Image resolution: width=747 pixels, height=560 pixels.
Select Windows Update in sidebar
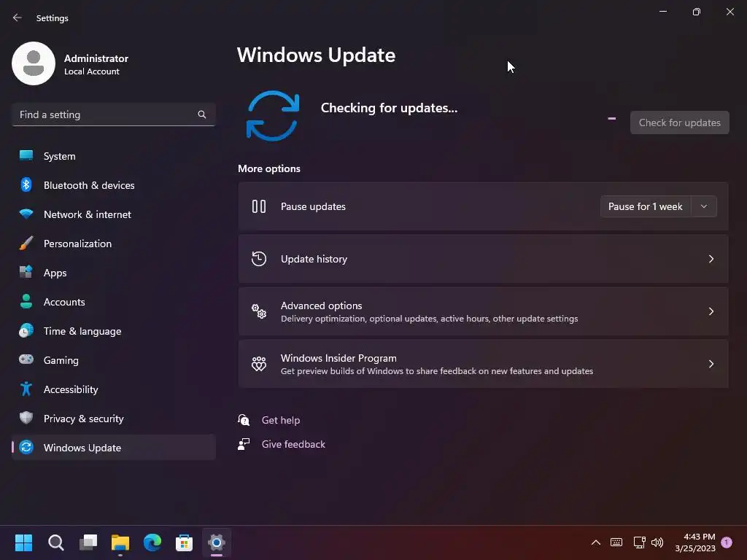pyautogui.click(x=113, y=448)
